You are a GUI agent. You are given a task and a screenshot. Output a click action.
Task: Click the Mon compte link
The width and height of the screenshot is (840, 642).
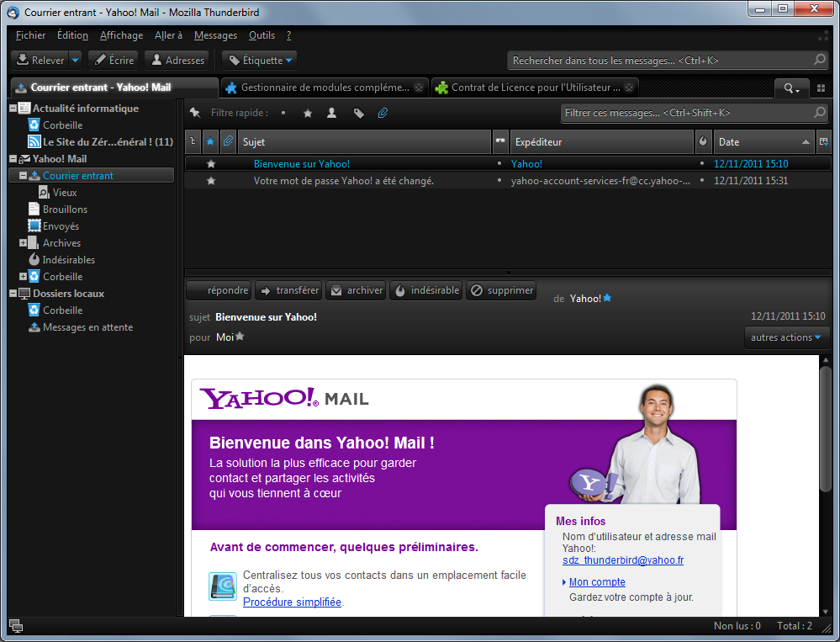pyautogui.click(x=597, y=582)
